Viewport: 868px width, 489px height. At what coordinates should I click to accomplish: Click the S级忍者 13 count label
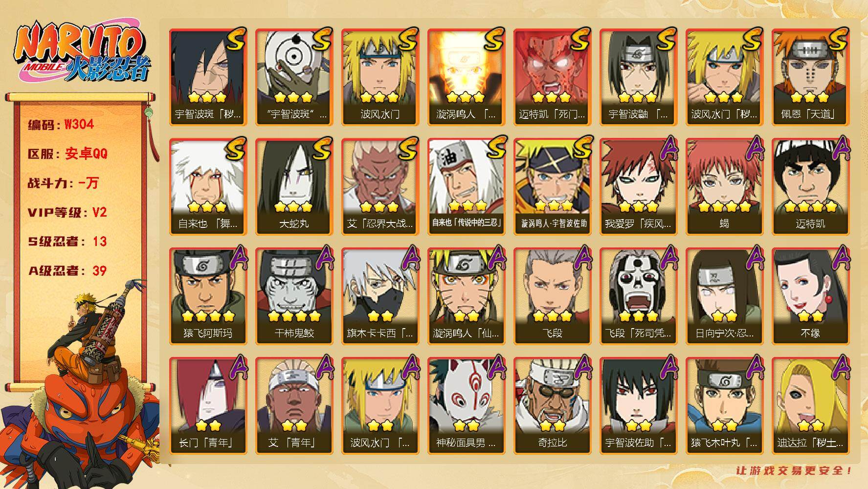coord(67,242)
